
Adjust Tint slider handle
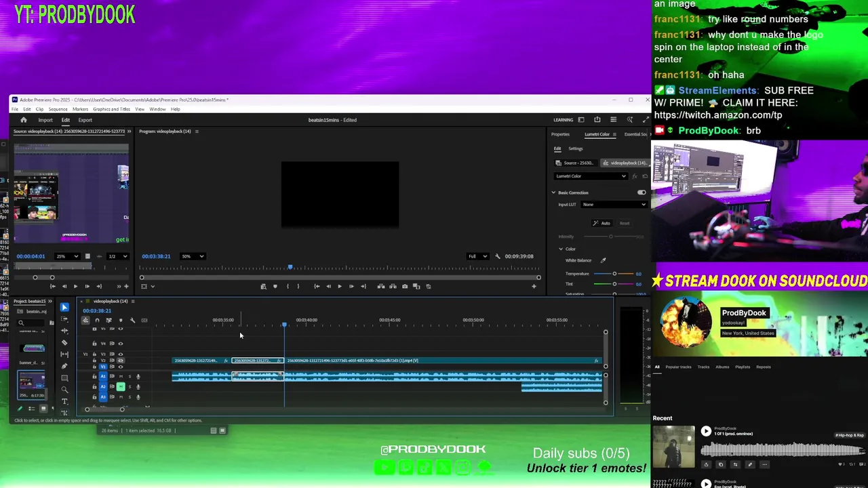[x=614, y=284]
